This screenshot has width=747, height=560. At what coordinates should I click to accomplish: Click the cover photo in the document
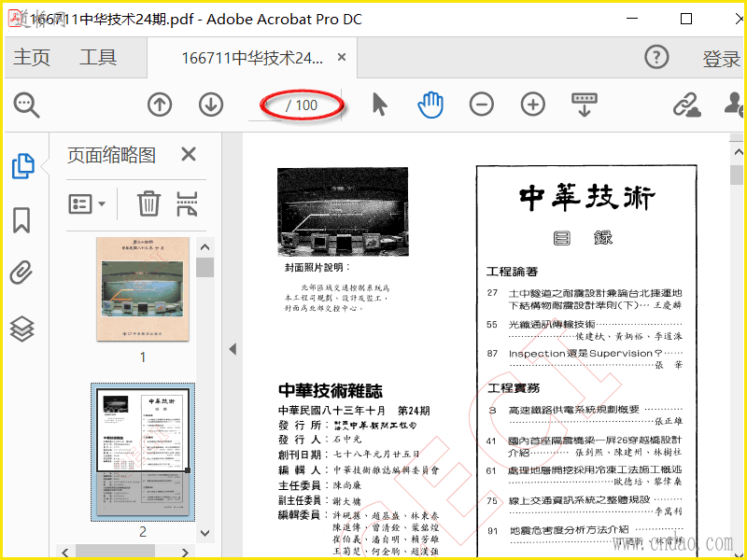[343, 212]
